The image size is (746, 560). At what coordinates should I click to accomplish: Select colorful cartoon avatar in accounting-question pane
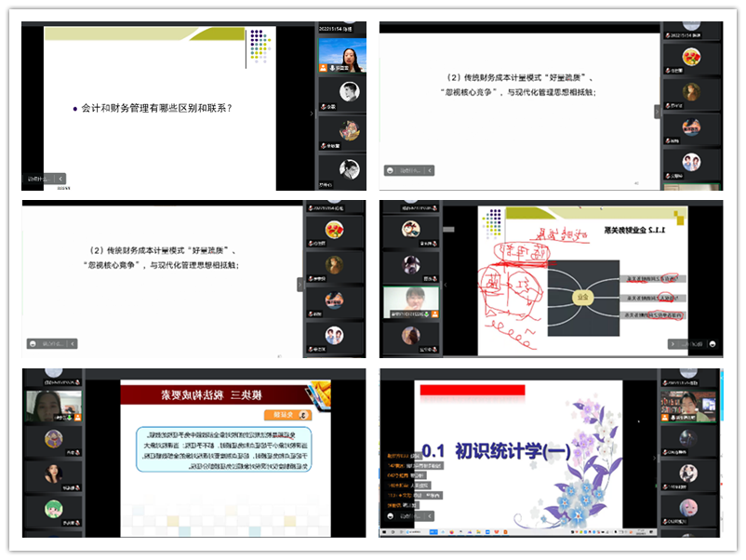349,130
